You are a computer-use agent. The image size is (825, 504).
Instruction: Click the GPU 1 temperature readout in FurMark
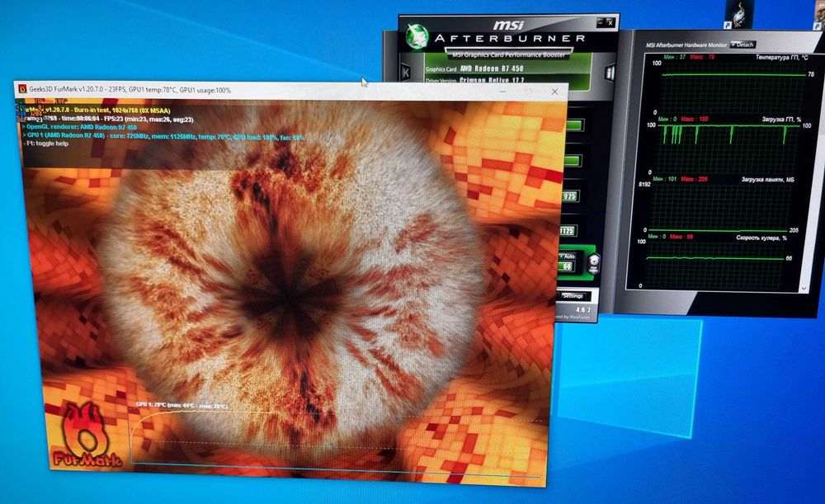pyautogui.click(x=181, y=406)
